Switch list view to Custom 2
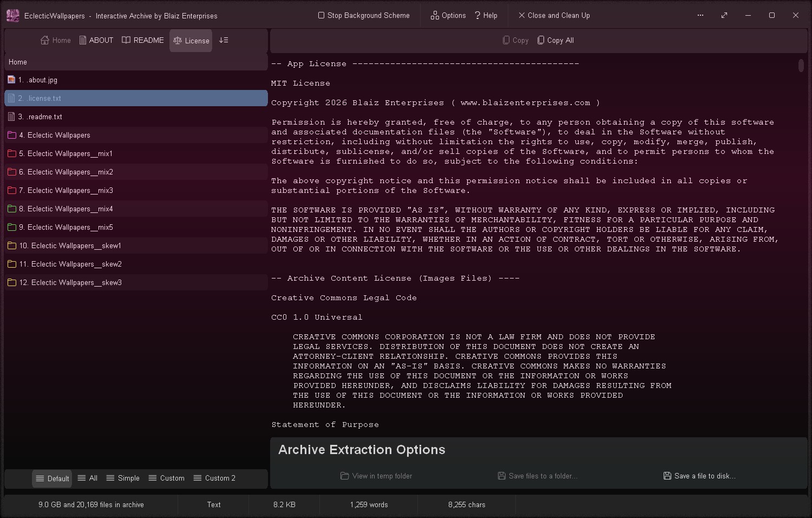The image size is (812, 518). 214,478
